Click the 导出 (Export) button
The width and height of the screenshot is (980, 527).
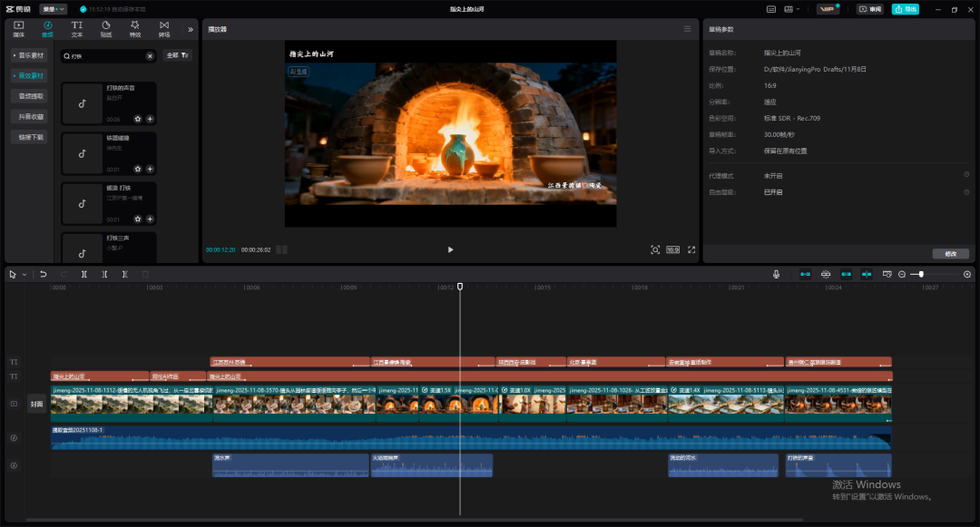(x=905, y=9)
